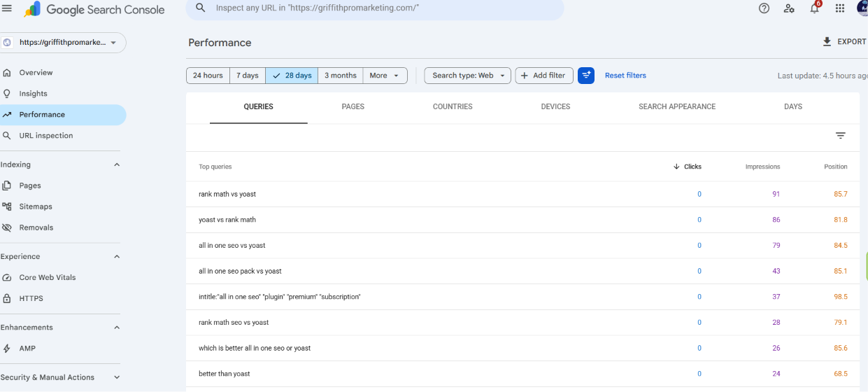The height and width of the screenshot is (392, 868).
Task: Click query 'all in one seo vs yoast'
Action: click(x=232, y=246)
